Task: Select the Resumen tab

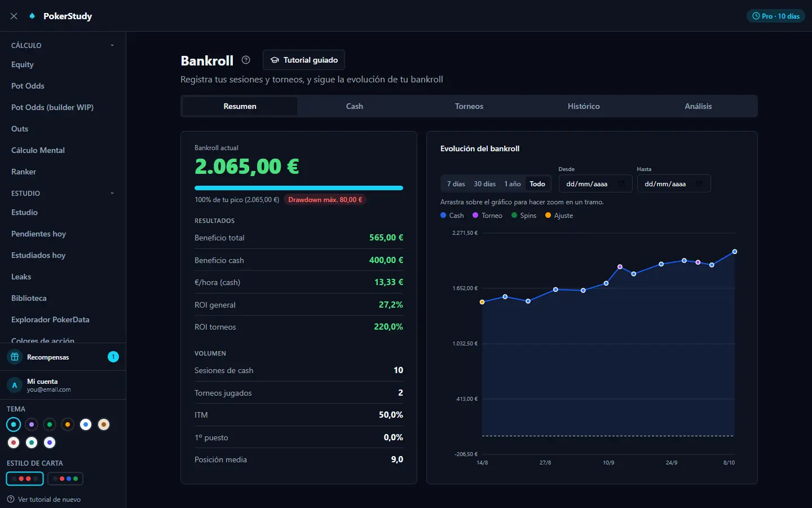Action: tap(240, 106)
